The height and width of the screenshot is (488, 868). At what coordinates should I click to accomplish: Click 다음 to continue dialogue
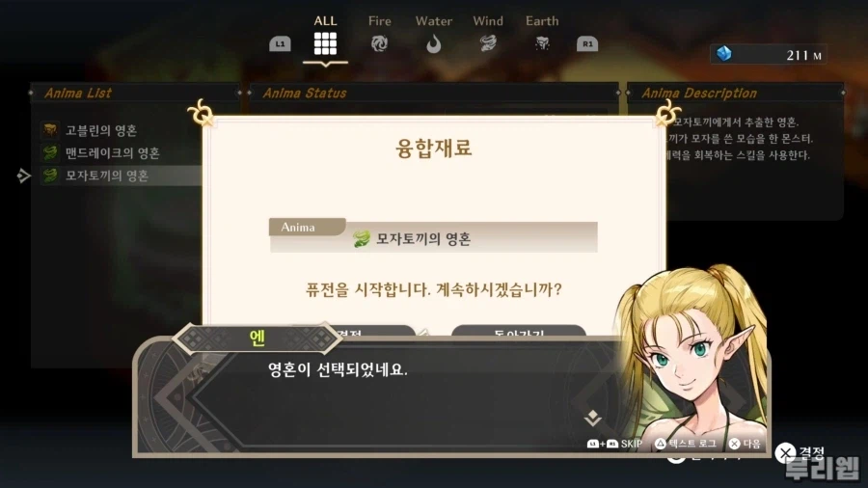pyautogui.click(x=746, y=444)
